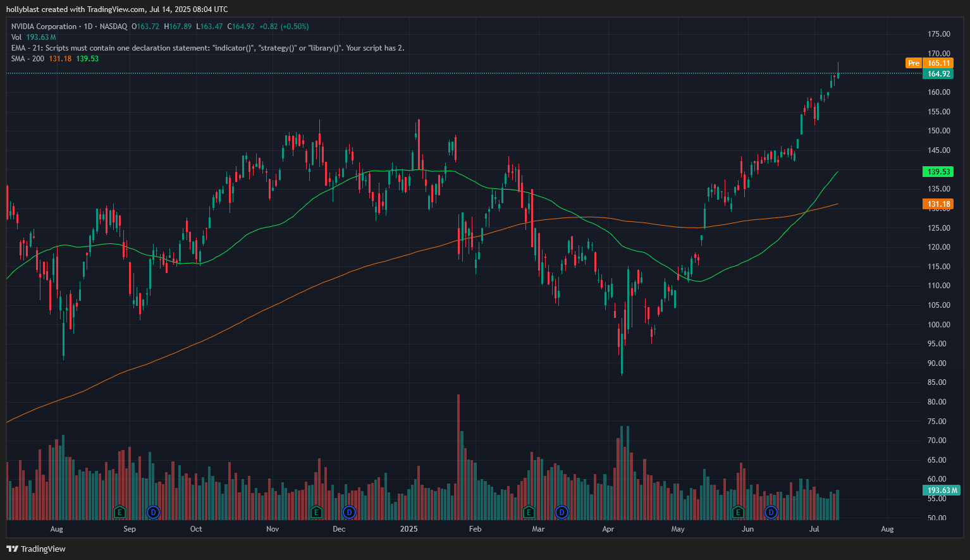Viewport: 970px width, 560px height.
Task: Click the dividend D marker in June
Action: pos(770,511)
